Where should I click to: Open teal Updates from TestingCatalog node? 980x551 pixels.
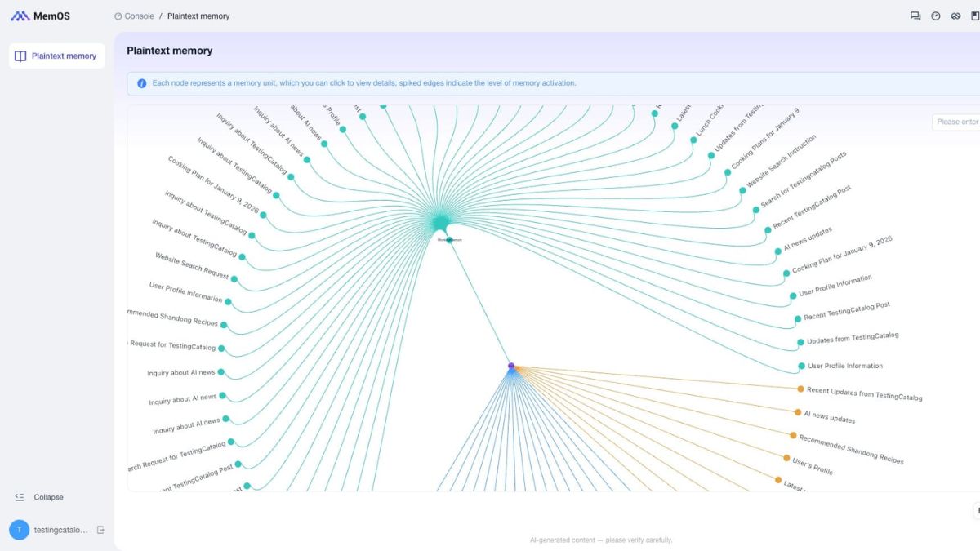800,341
